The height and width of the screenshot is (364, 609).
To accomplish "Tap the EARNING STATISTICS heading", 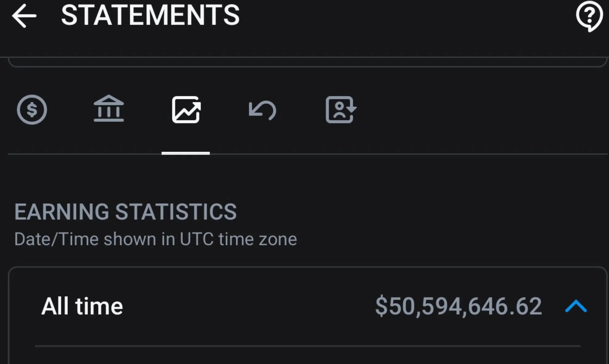I will click(125, 211).
